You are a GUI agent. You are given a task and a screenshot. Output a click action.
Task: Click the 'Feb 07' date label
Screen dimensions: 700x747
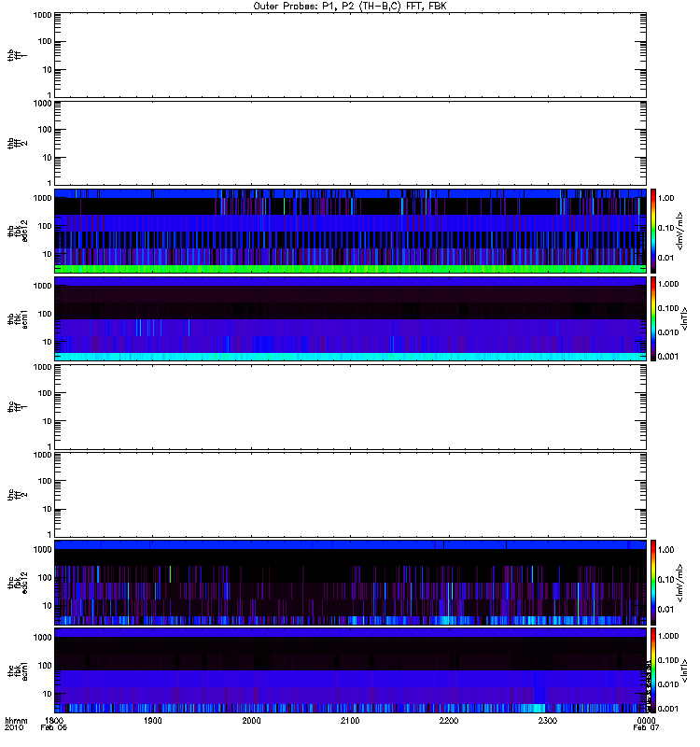pos(646,727)
